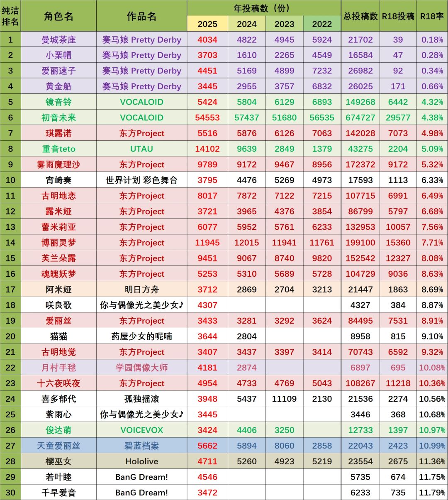Select character name 蕾米莉亚
Viewport: 448px width, 500px height.
click(58, 227)
